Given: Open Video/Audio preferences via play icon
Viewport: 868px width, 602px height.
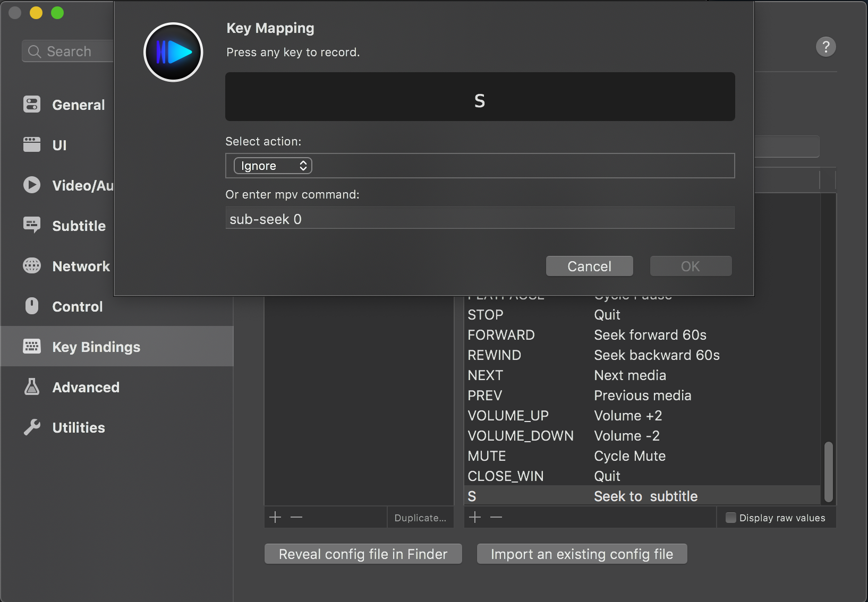Looking at the screenshot, I should click(x=32, y=185).
